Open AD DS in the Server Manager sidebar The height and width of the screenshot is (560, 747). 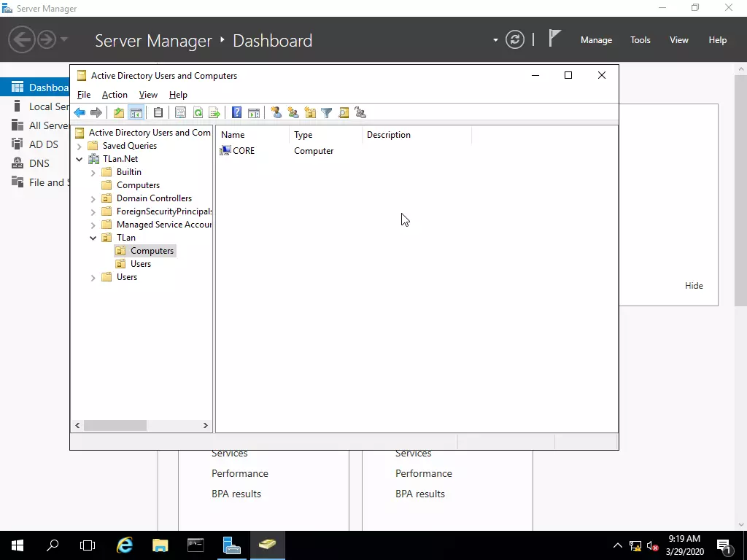[x=35, y=144]
